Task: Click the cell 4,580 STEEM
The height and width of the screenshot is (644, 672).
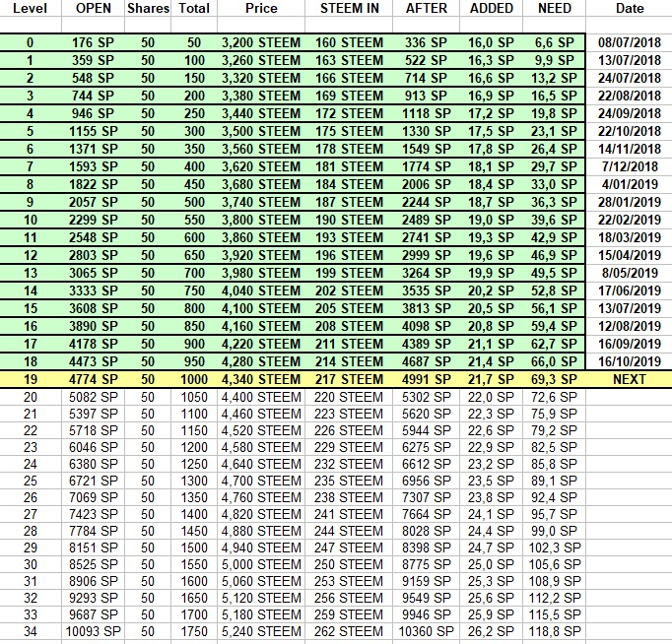Action: point(261,447)
